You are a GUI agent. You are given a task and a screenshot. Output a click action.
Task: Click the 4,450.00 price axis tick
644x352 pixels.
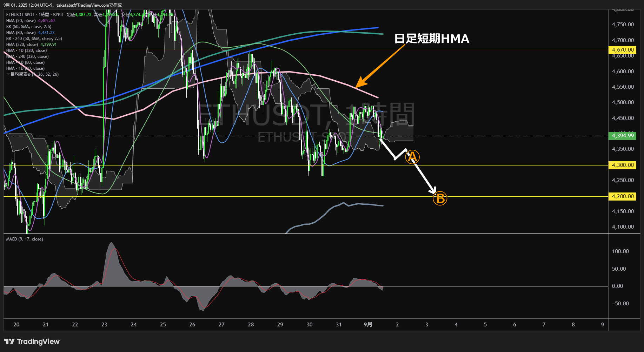(623, 118)
